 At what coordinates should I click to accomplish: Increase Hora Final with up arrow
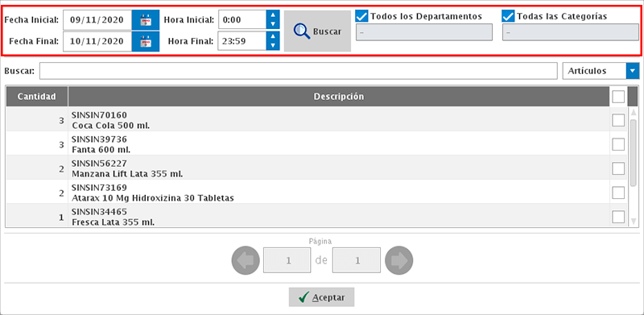pos(273,36)
